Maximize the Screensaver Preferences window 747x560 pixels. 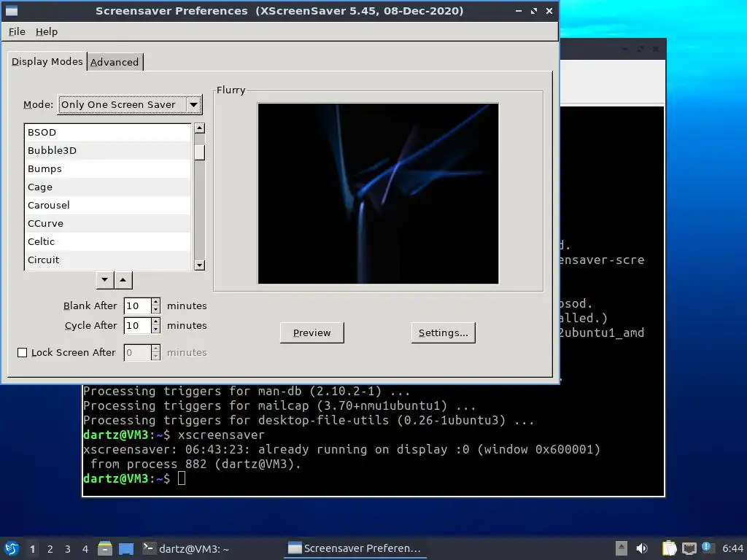[533, 11]
